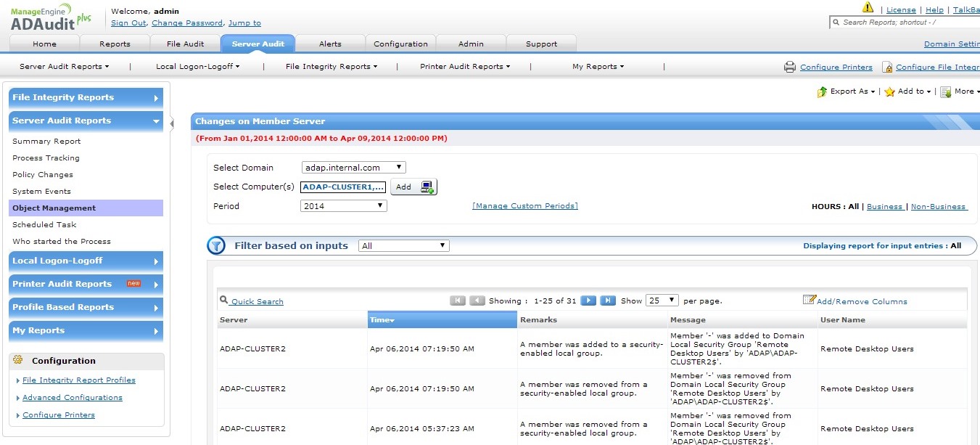Go to first page of results

tap(458, 301)
